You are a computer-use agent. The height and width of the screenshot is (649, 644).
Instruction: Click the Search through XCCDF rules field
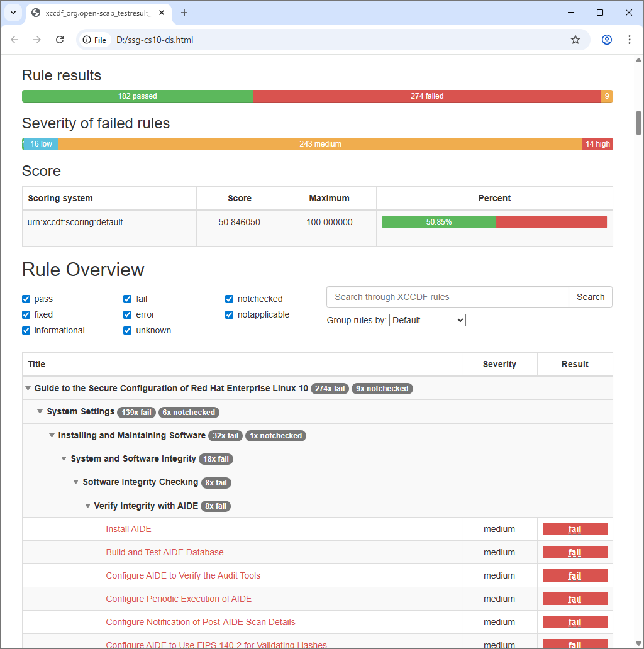[x=447, y=297]
